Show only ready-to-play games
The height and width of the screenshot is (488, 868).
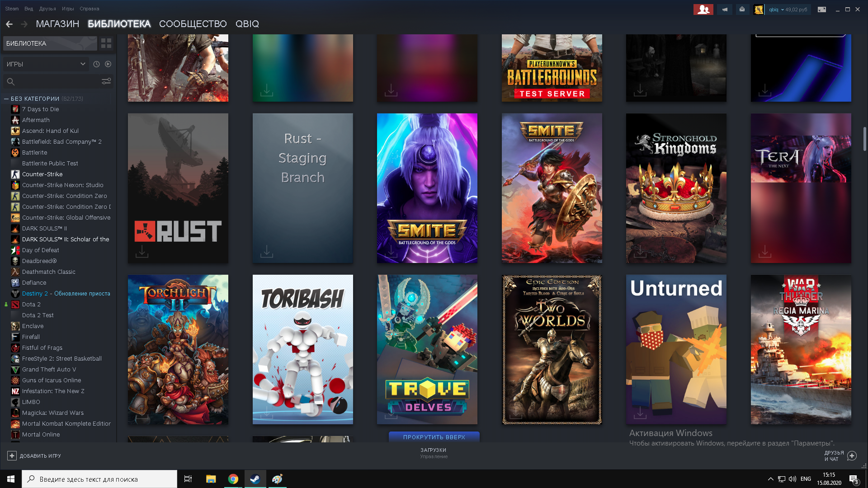(108, 64)
